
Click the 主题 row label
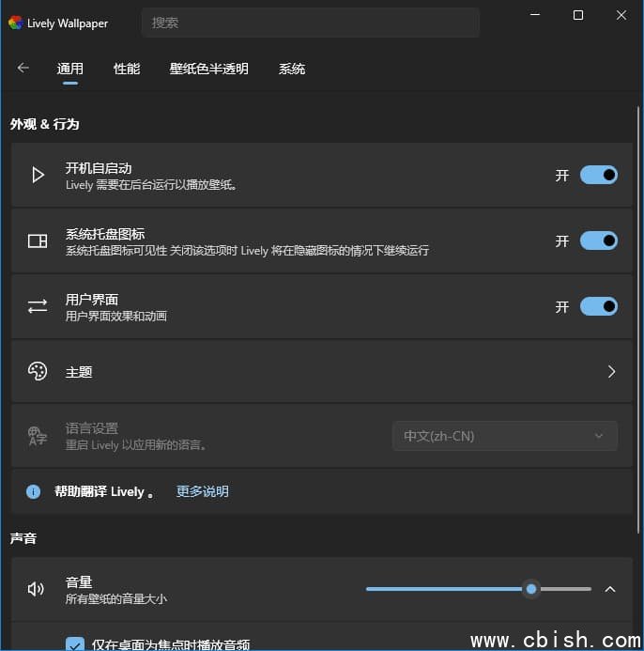click(x=79, y=372)
